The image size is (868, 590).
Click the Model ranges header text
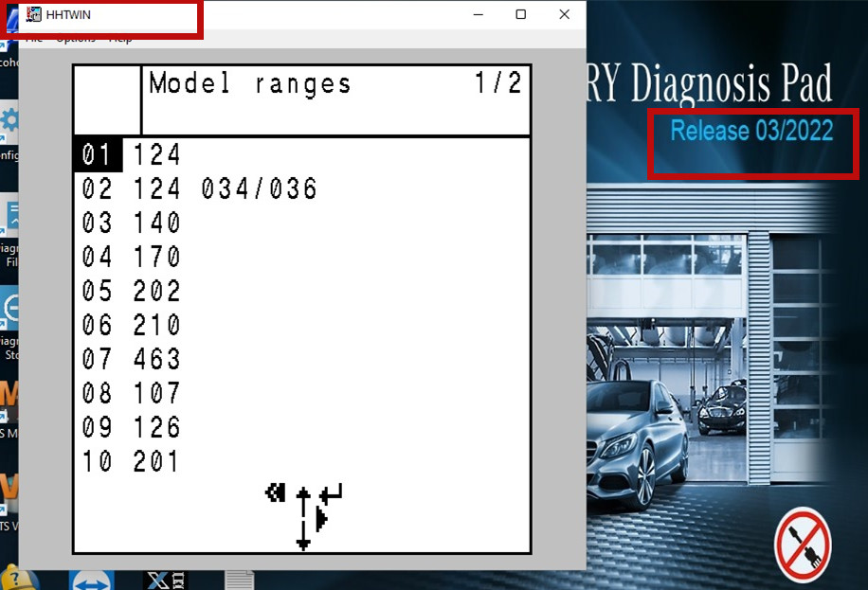click(x=249, y=83)
